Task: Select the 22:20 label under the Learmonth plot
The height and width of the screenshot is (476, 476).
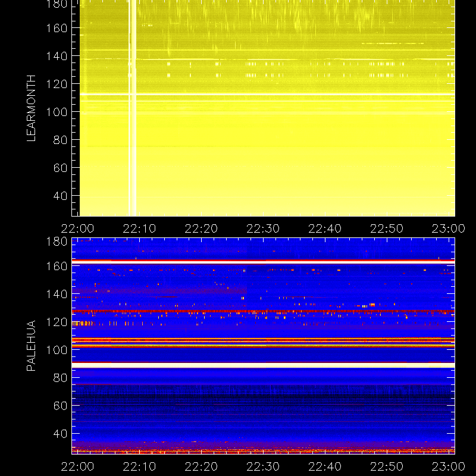Action: pos(201,228)
